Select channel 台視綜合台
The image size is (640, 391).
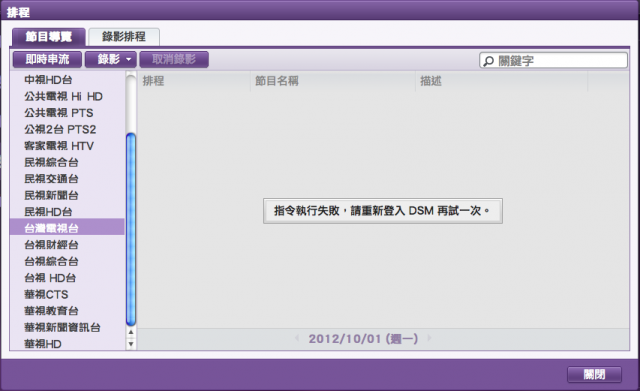pos(67,261)
